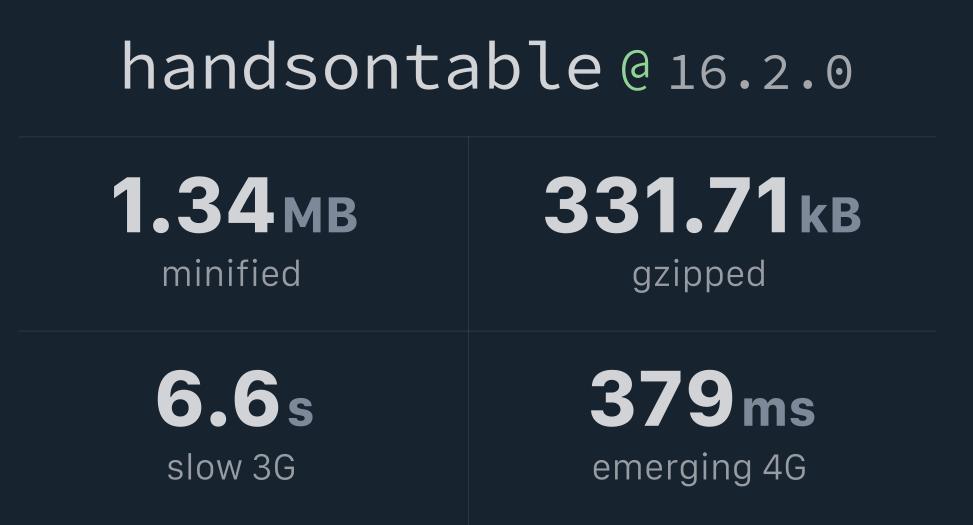Click the s seconds unit
The width and height of the screenshot is (973, 525).
pyautogui.click(x=301, y=409)
